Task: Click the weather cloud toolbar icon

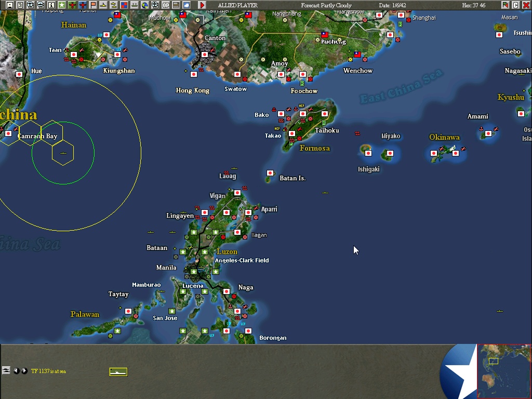Action: coord(187,5)
